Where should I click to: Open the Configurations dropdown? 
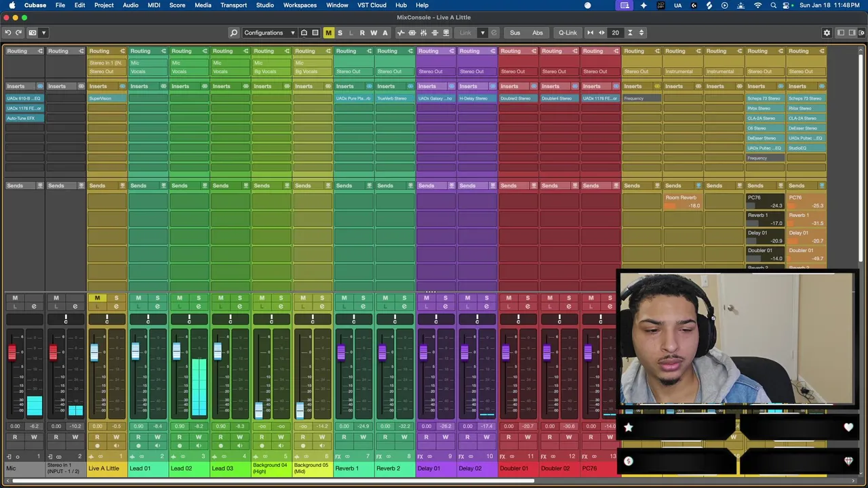269,33
